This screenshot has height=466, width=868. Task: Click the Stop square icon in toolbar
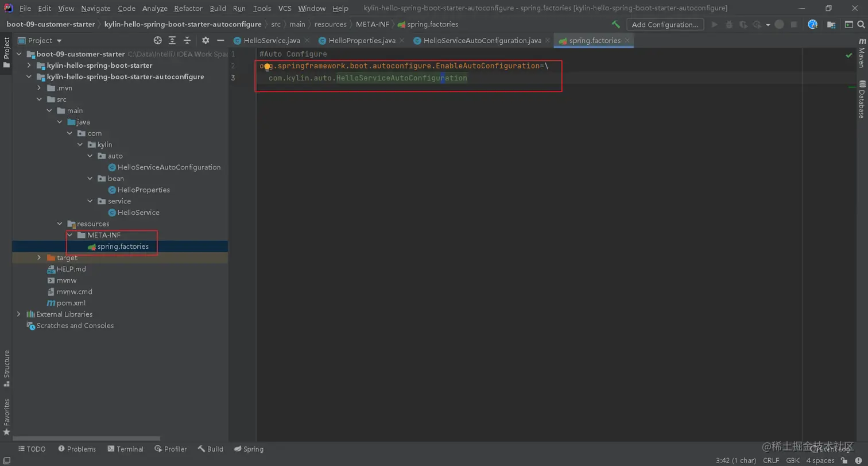pos(794,25)
